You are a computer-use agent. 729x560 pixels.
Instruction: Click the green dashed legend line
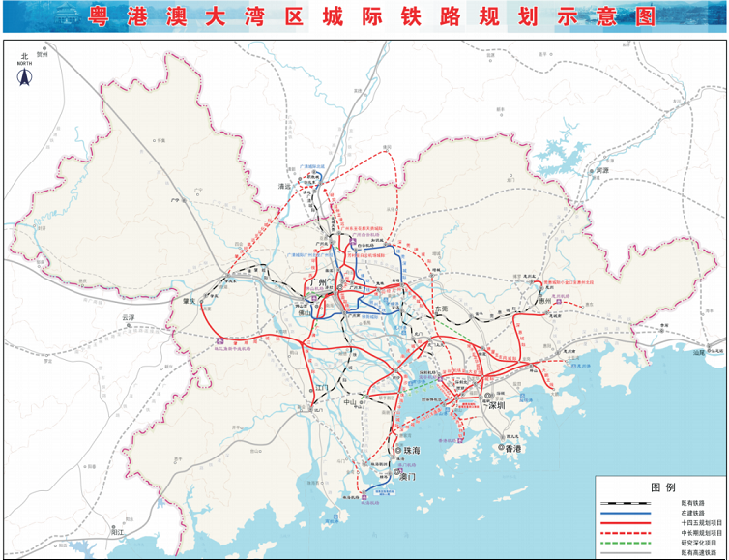pyautogui.click(x=628, y=543)
